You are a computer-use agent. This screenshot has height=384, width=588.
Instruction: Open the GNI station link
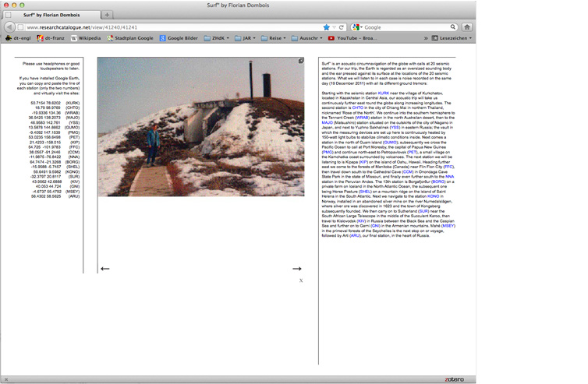click(x=375, y=226)
